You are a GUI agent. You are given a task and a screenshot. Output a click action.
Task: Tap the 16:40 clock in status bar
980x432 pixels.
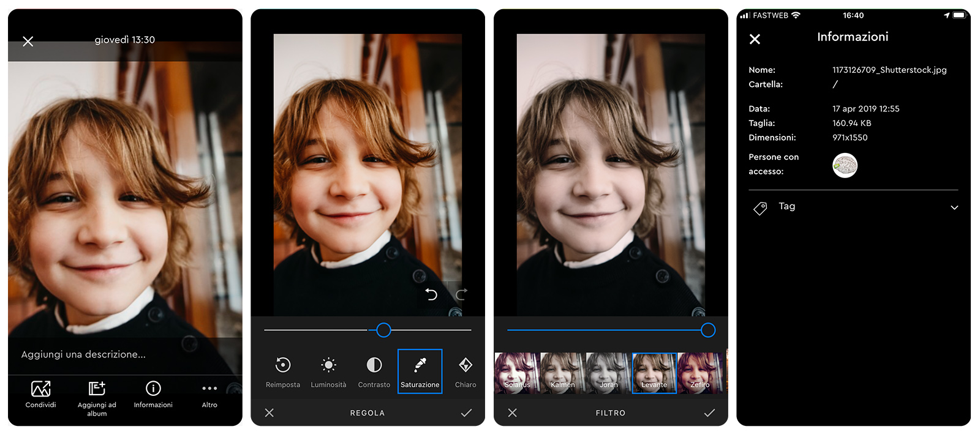[x=853, y=15]
